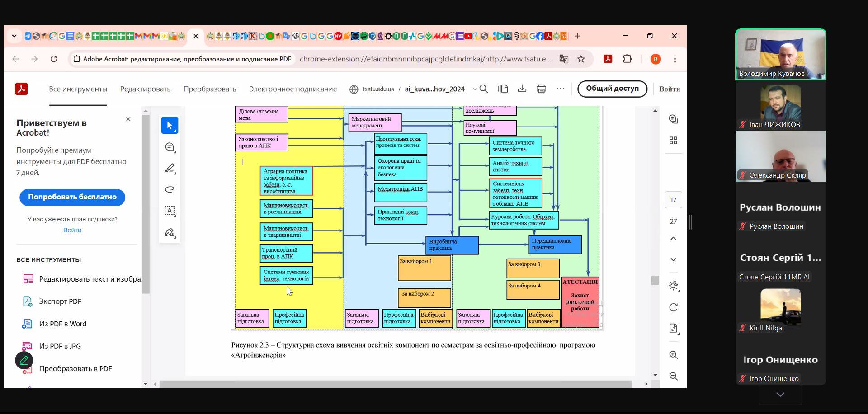The width and height of the screenshot is (868, 414).
Task: Rotate the page view
Action: (673, 307)
